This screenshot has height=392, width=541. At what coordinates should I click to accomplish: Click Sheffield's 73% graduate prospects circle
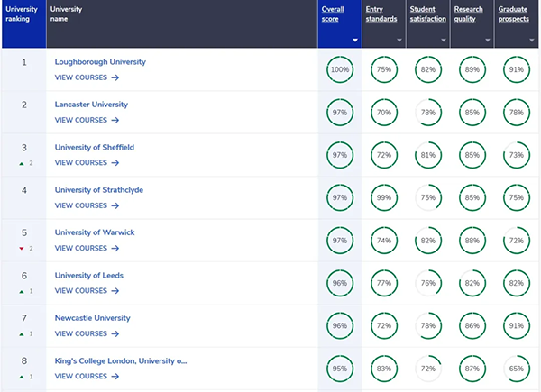518,155
